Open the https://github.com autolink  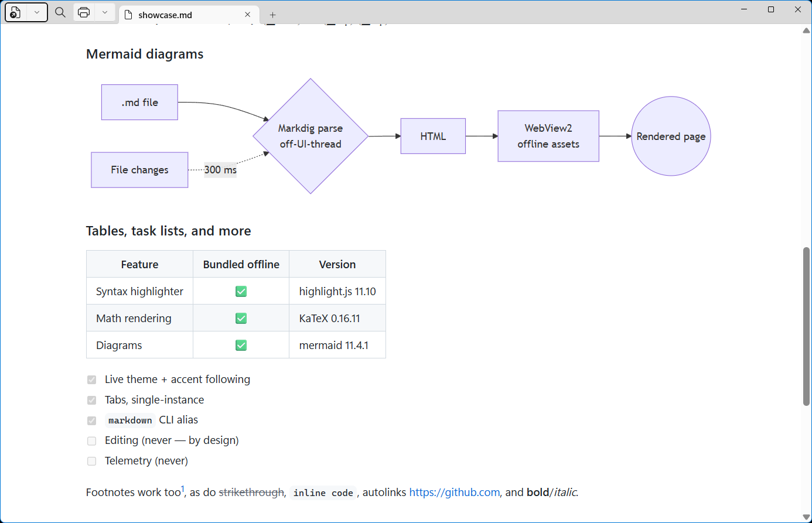pos(455,493)
